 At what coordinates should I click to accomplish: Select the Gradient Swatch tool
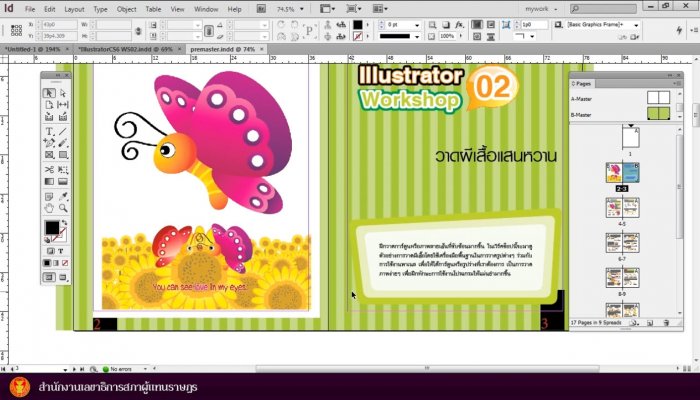pos(49,181)
